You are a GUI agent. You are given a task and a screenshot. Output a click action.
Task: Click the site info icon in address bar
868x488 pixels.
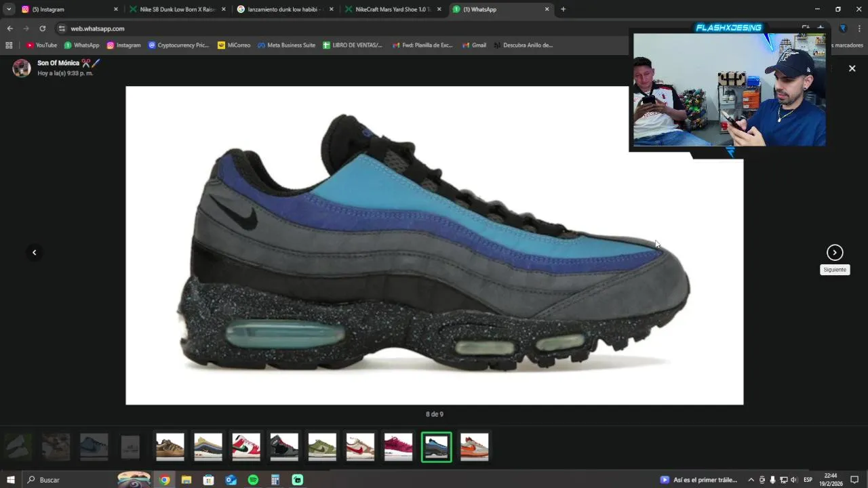coord(62,28)
